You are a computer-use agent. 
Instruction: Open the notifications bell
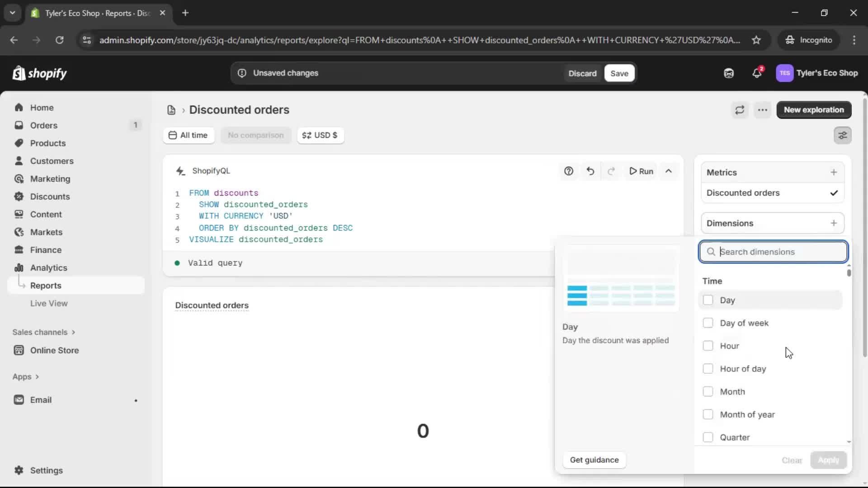click(x=757, y=73)
